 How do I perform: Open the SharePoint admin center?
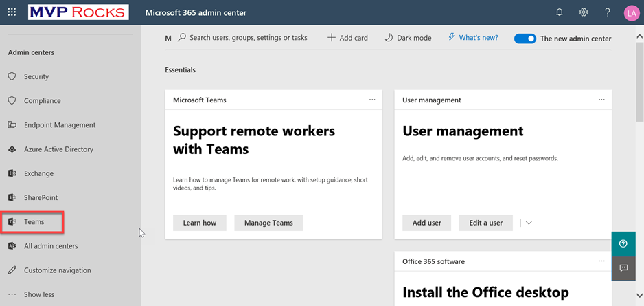click(x=41, y=198)
